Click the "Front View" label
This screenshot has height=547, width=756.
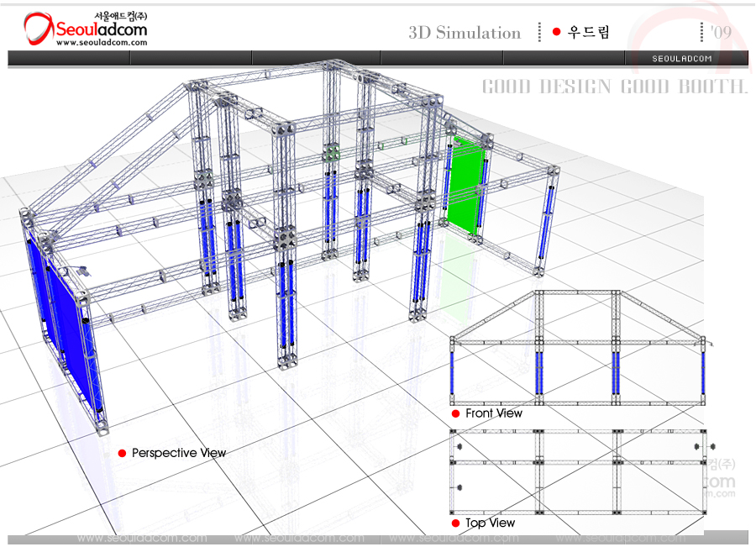click(x=494, y=413)
